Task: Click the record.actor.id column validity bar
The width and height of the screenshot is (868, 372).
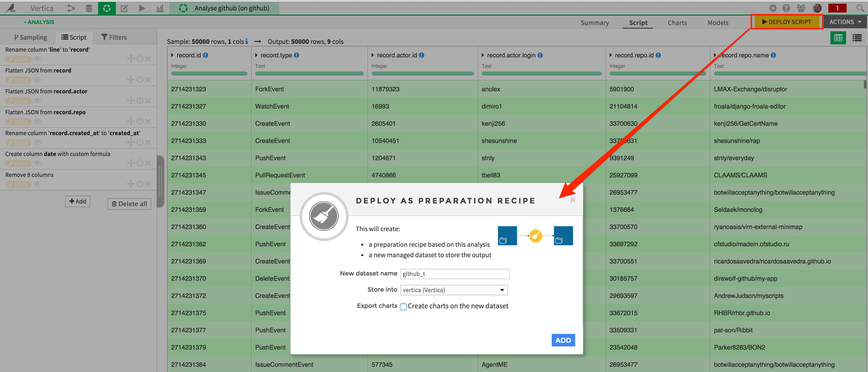Action: (x=423, y=74)
